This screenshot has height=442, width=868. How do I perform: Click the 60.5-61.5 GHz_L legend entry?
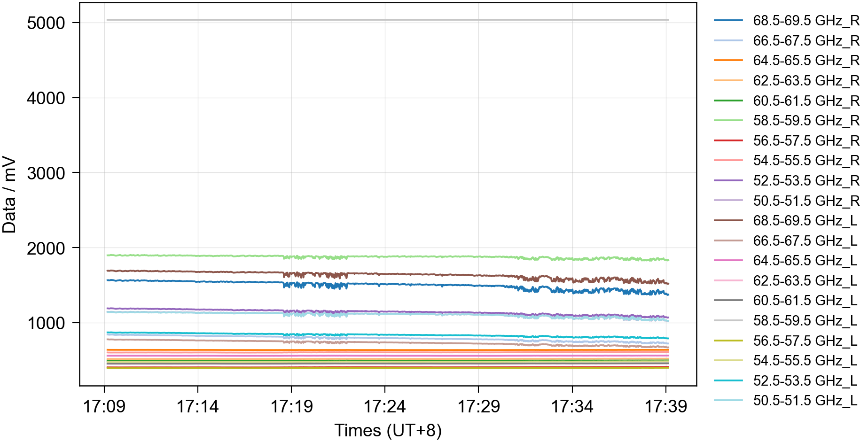(805, 301)
